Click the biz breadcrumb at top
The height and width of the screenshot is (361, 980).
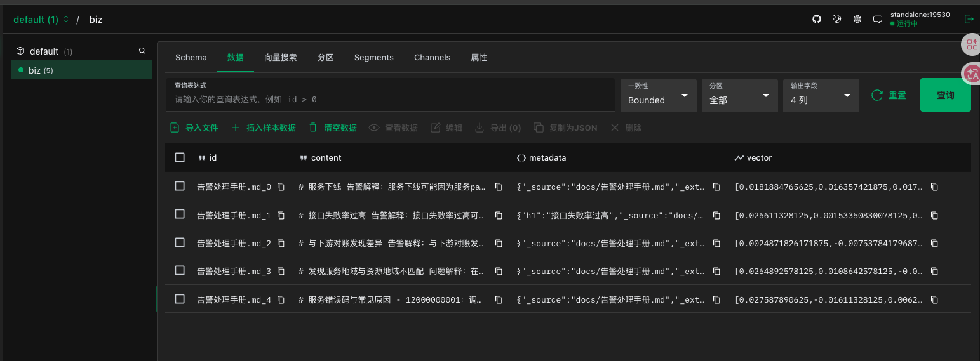(x=95, y=20)
